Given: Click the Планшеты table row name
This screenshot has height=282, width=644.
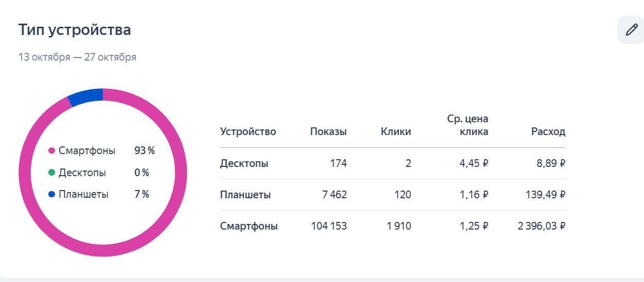Looking at the screenshot, I should coord(245,195).
